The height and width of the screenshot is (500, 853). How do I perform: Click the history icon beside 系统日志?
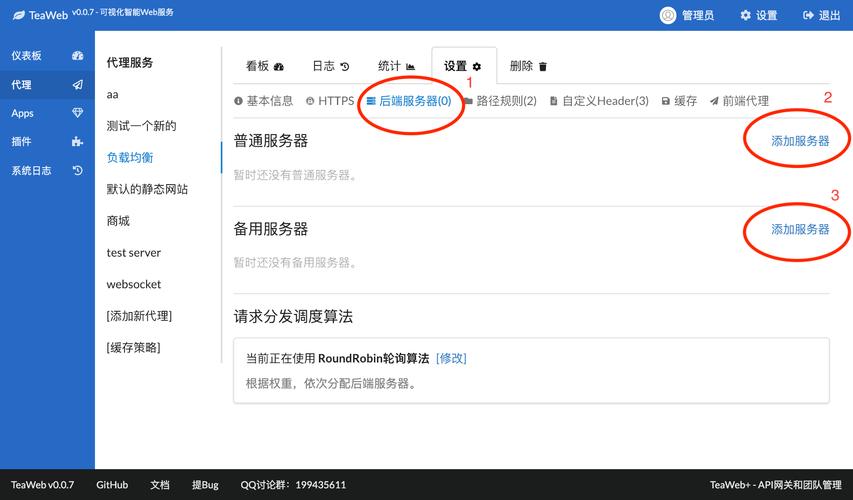pos(77,170)
